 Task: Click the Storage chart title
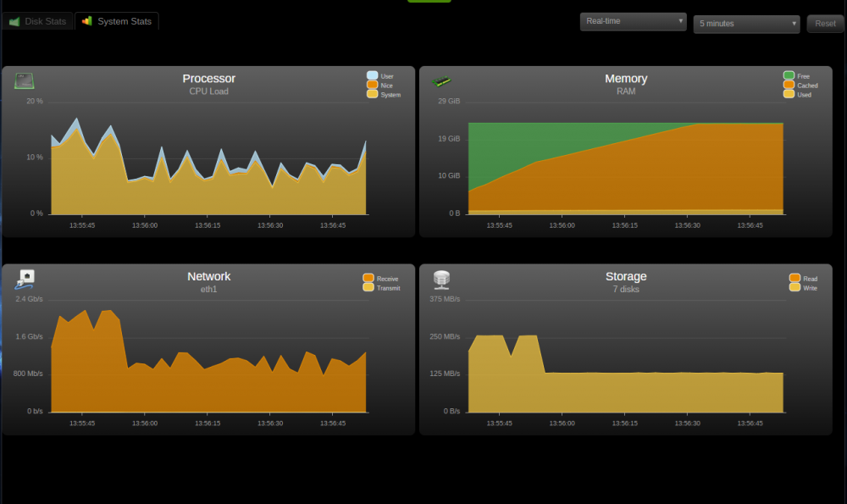pos(626,277)
